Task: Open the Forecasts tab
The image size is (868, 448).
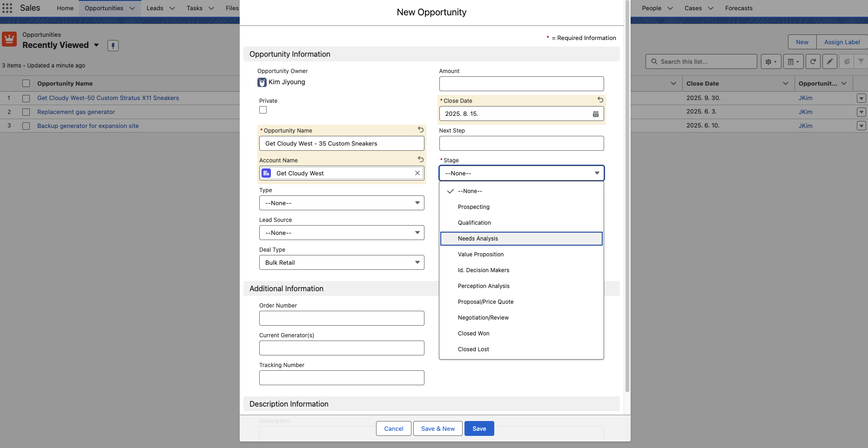Action: (739, 8)
